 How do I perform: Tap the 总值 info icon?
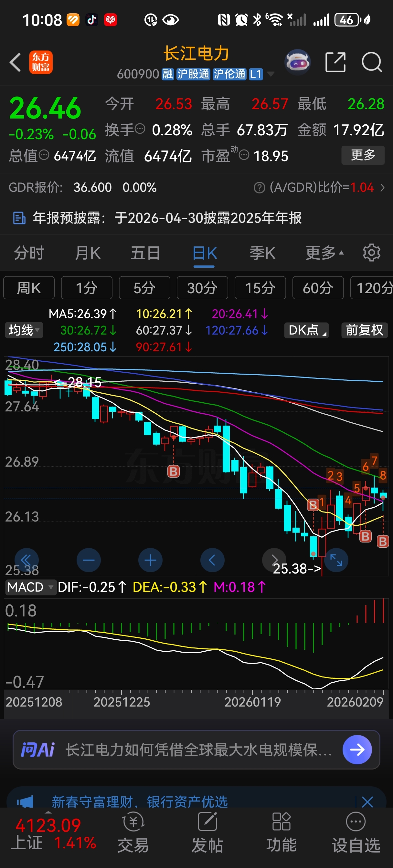point(44,155)
